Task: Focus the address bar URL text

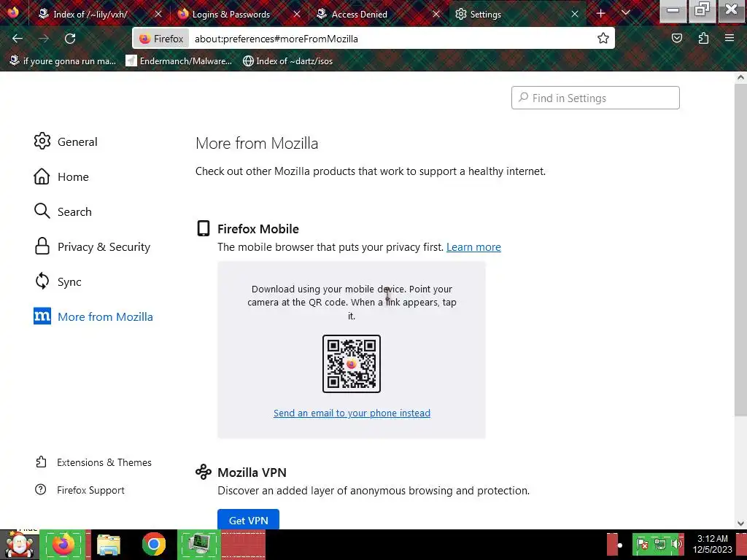Action: tap(276, 39)
